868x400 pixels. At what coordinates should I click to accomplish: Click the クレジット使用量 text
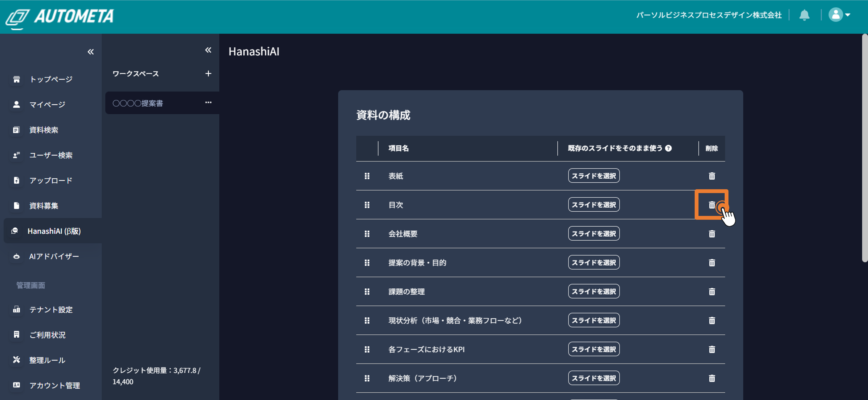157,376
